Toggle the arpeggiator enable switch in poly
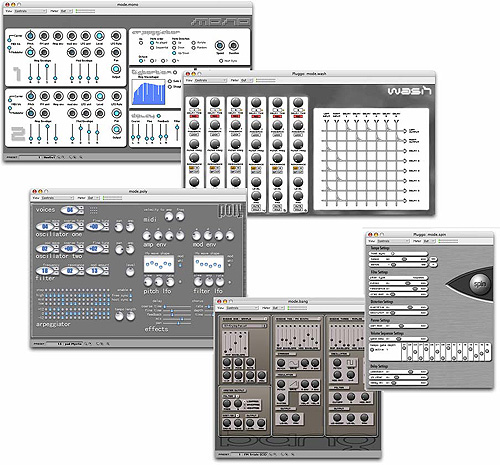This screenshot has width=500, height=465. pos(130,290)
